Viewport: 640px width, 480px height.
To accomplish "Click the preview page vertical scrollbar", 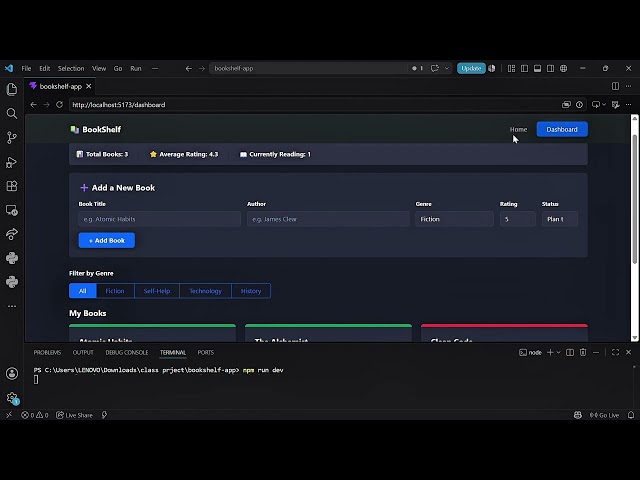I will [635, 199].
